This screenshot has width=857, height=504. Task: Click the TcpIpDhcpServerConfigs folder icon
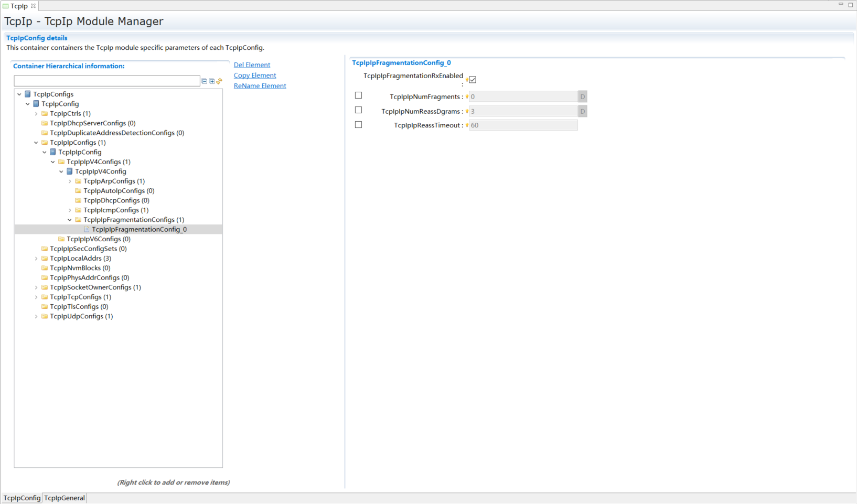point(45,123)
